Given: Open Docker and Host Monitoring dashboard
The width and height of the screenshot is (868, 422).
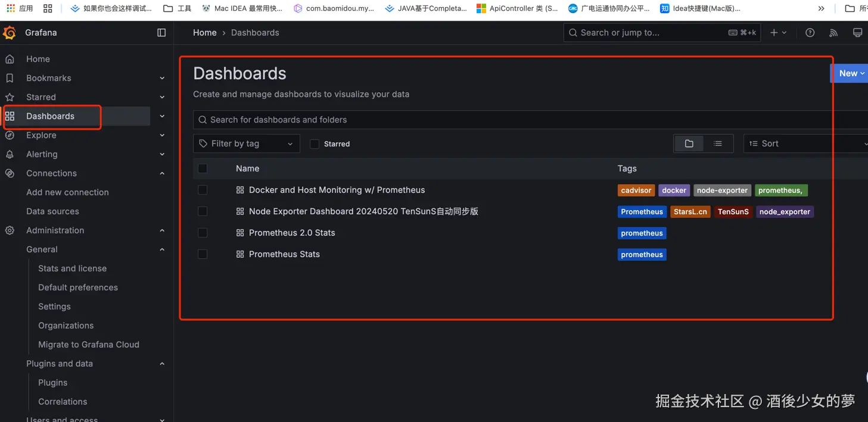Looking at the screenshot, I should 337,190.
